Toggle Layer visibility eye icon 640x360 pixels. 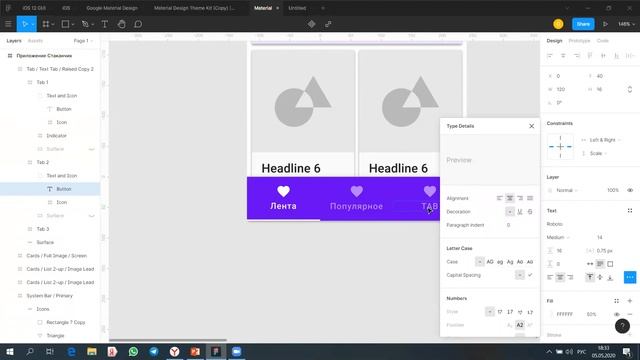point(630,190)
